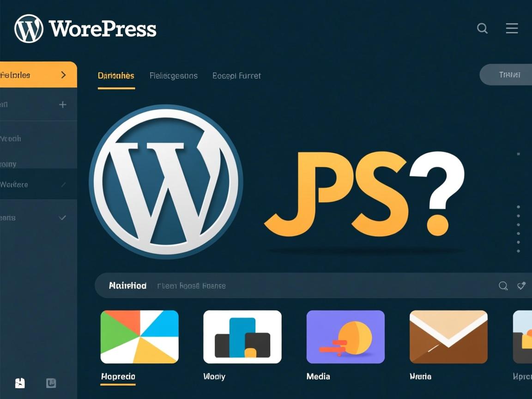The height and width of the screenshot is (399, 532).
Task: Open the rightmost navigation tab
Action: [236, 76]
